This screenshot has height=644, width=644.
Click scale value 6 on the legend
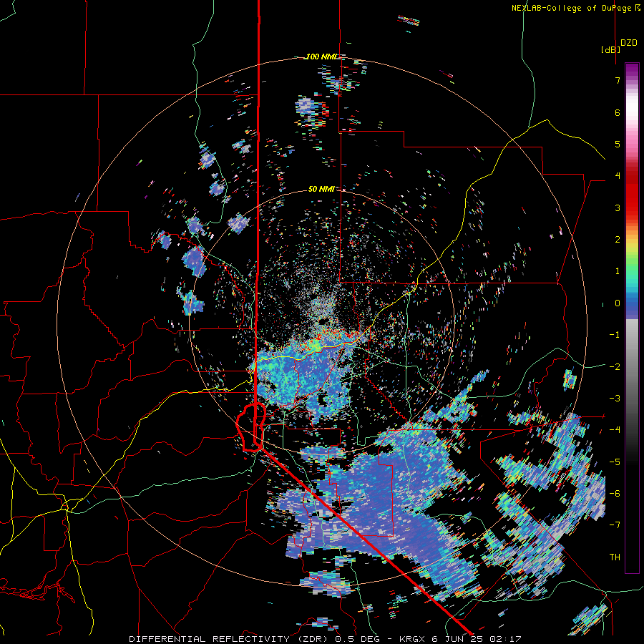(x=618, y=112)
